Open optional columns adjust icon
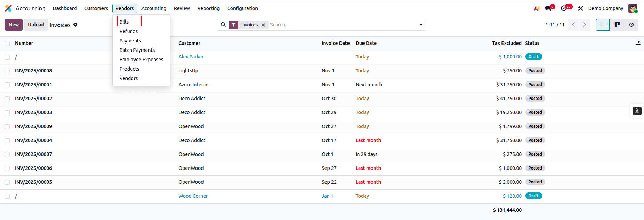The height and width of the screenshot is (220, 644). click(x=638, y=43)
